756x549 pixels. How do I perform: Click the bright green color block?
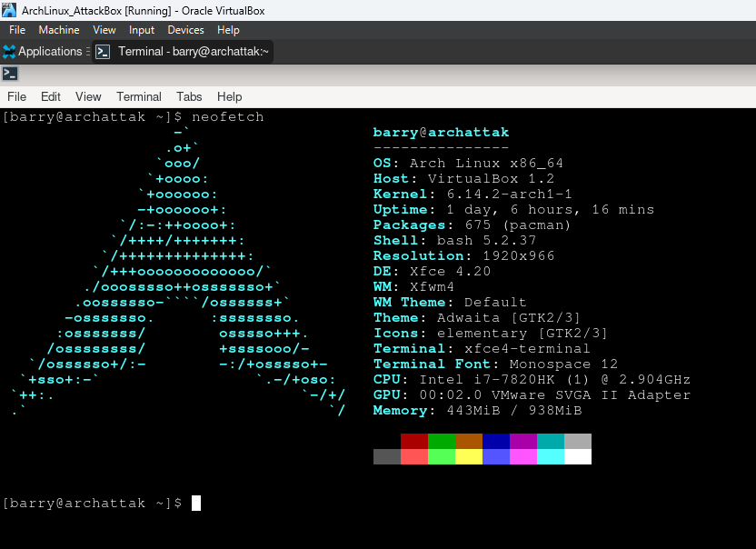point(442,457)
